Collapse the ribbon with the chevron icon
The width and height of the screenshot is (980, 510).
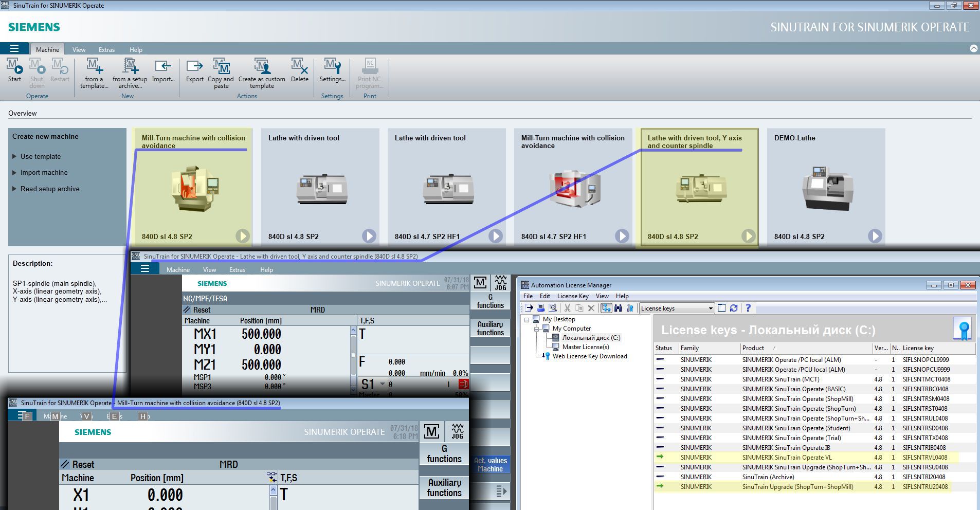pos(973,48)
